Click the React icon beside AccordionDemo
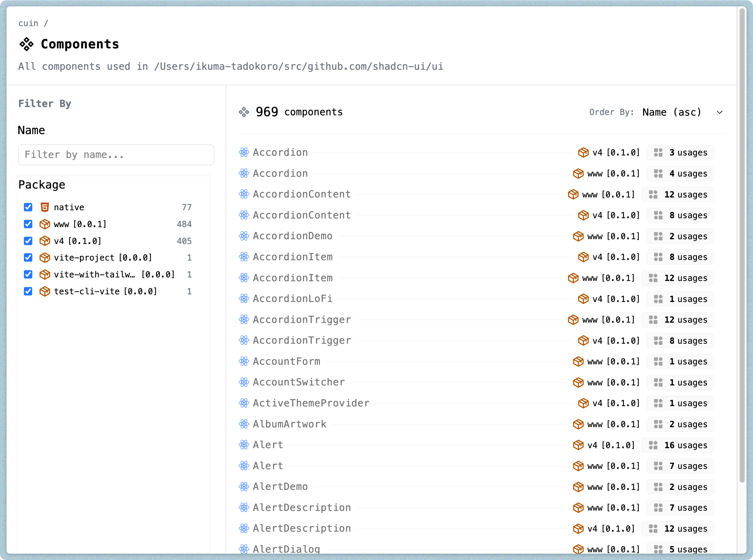The height and width of the screenshot is (560, 753). click(x=244, y=236)
